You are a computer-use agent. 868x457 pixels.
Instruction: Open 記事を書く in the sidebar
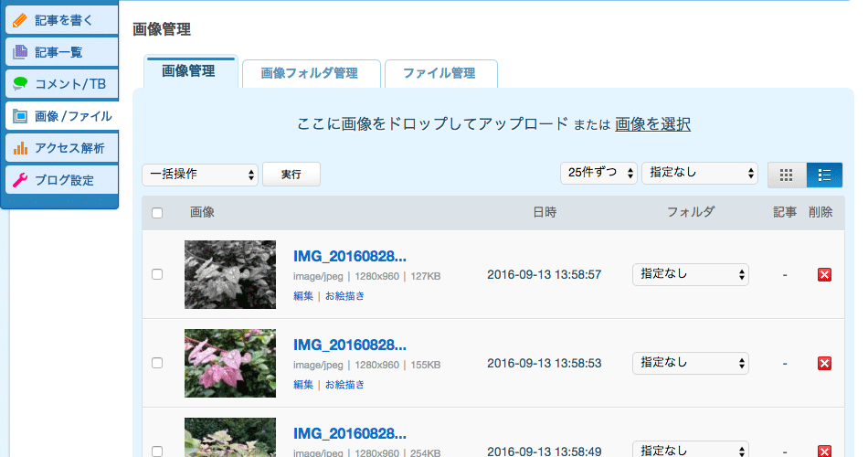62,20
